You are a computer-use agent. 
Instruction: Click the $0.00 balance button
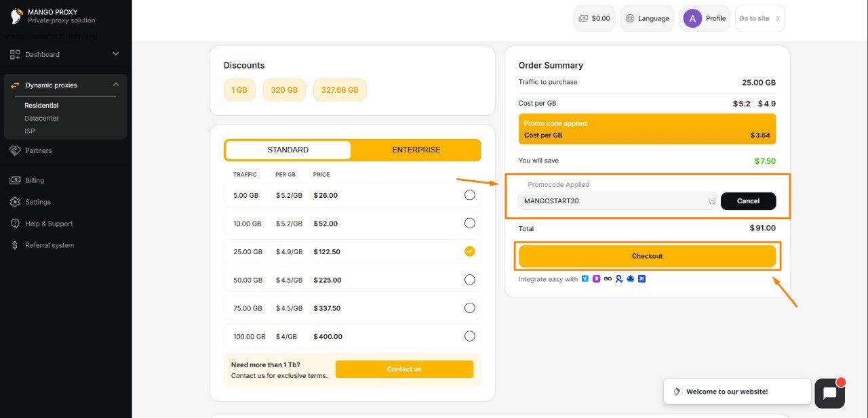(x=594, y=18)
